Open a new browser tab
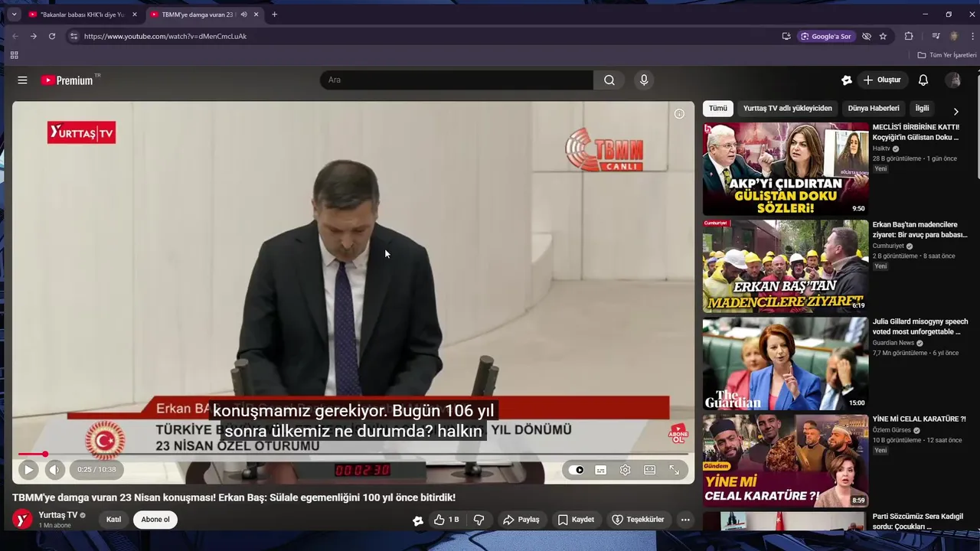Viewport: 980px width, 551px height. tap(275, 15)
